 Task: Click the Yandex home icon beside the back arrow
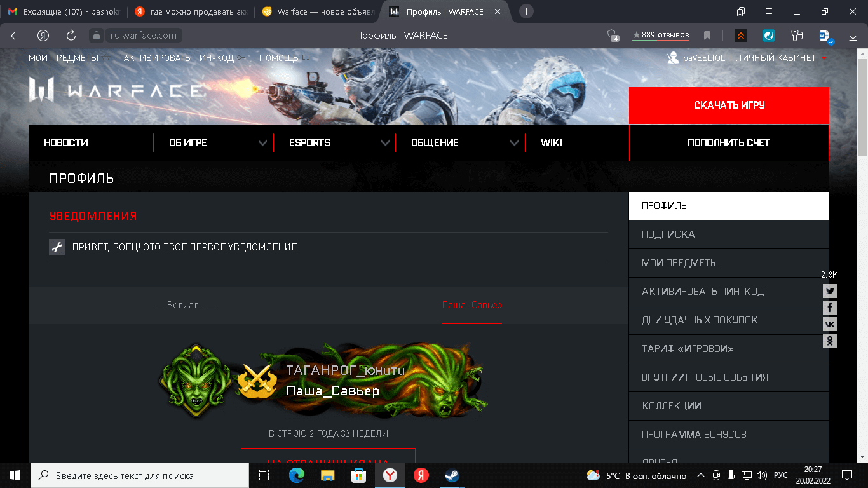coord(43,36)
